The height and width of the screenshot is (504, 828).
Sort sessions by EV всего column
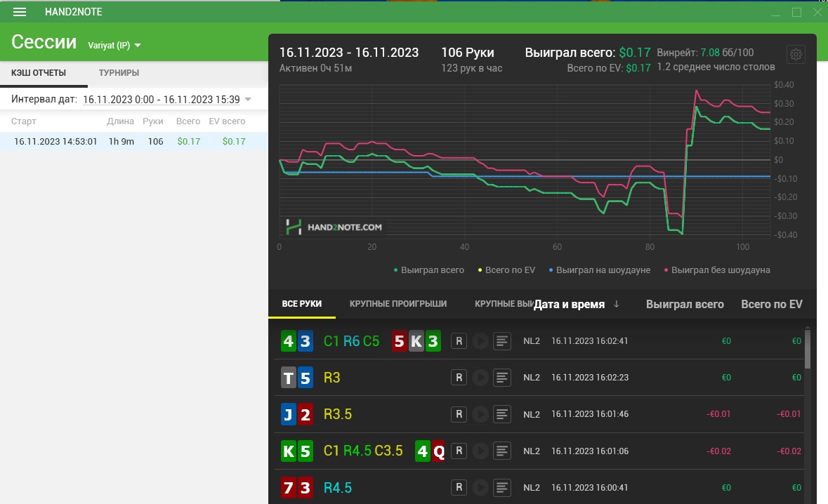(227, 121)
